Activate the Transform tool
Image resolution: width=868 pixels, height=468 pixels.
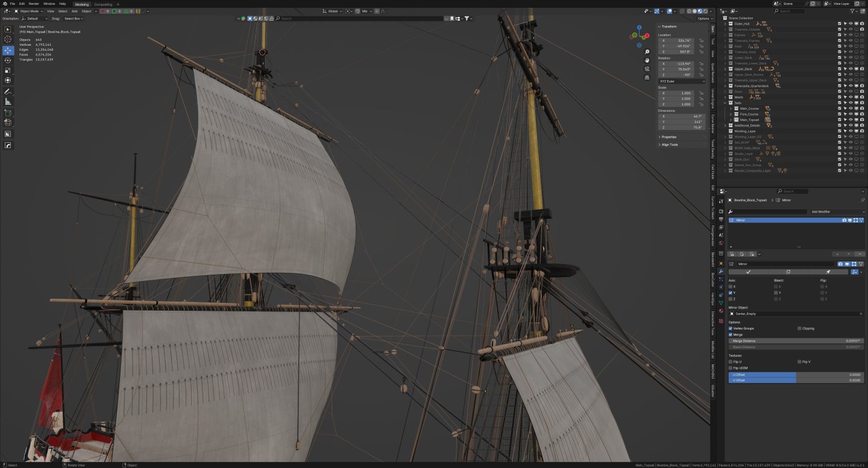[8, 80]
